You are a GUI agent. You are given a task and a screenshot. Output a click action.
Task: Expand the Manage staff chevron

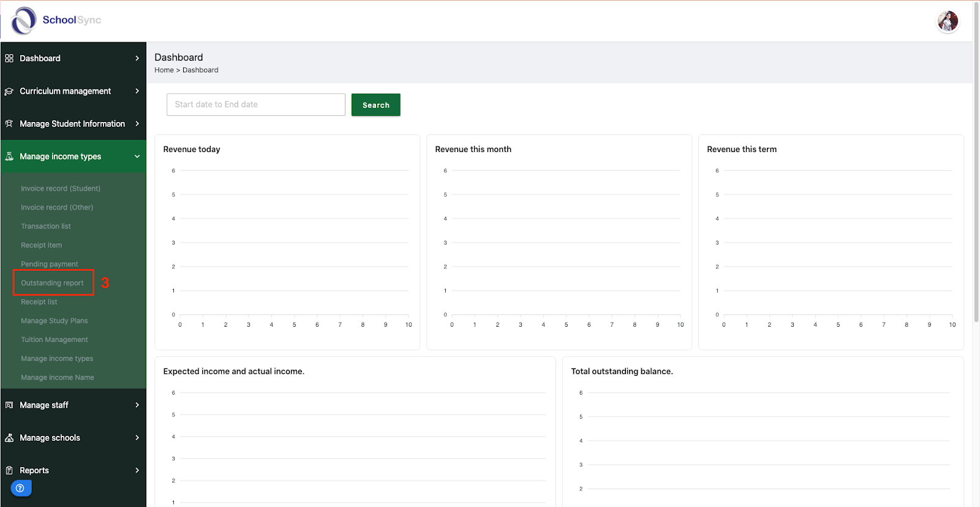[137, 405]
